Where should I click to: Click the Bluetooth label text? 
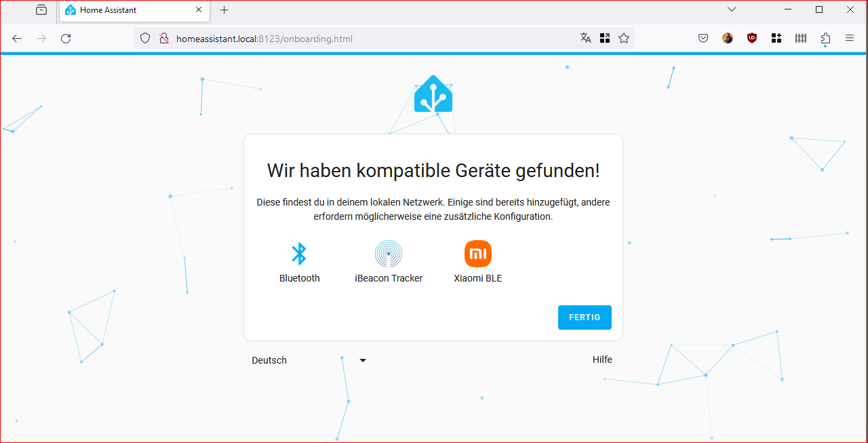pyautogui.click(x=300, y=278)
